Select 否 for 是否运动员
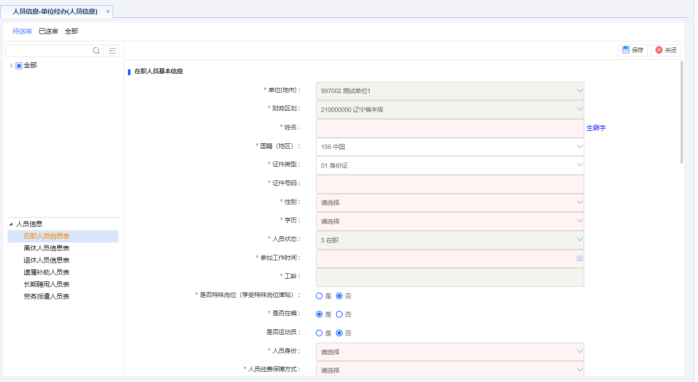The image size is (698, 382). pos(339,333)
